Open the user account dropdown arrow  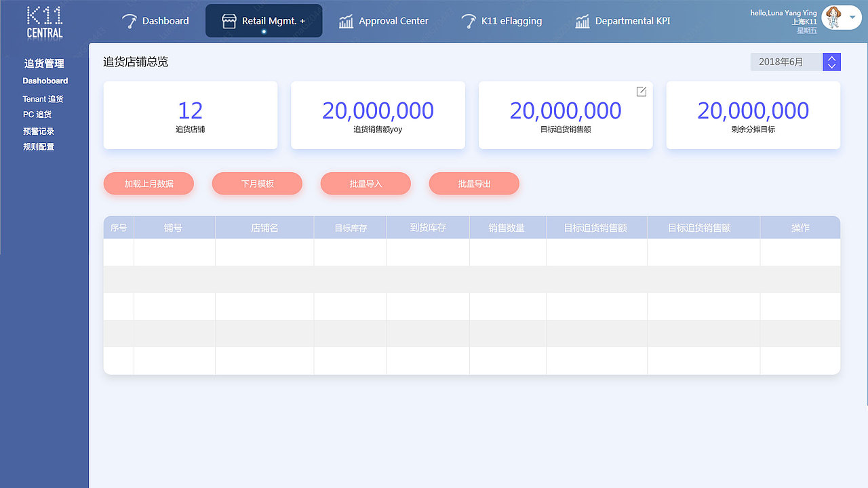(x=852, y=18)
